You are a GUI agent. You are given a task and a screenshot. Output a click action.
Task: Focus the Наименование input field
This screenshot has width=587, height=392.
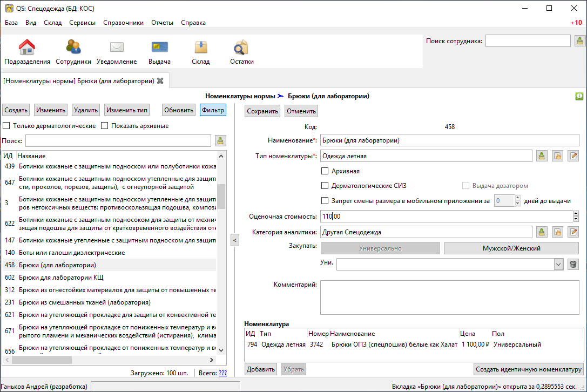[x=450, y=140]
